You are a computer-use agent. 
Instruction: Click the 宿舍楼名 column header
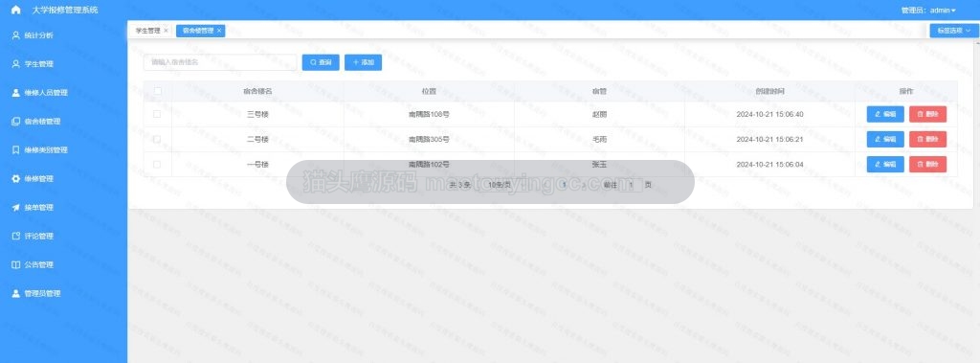[257, 91]
